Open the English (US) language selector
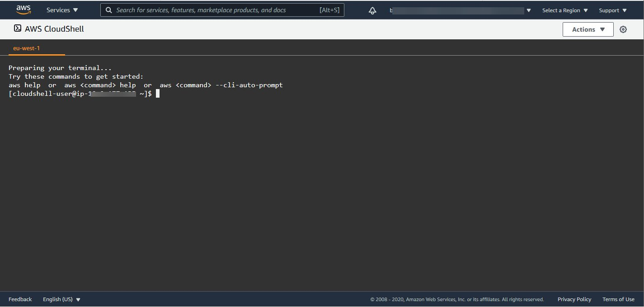The height and width of the screenshot is (307, 644). (x=61, y=299)
